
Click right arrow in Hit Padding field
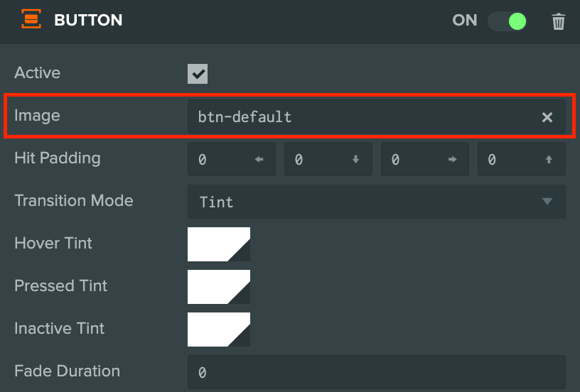coord(452,159)
